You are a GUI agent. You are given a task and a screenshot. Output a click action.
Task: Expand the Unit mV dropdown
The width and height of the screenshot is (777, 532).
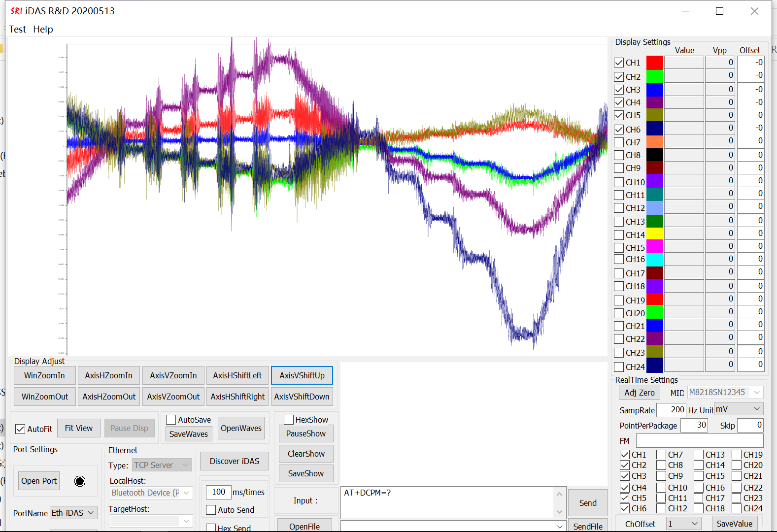tap(738, 409)
